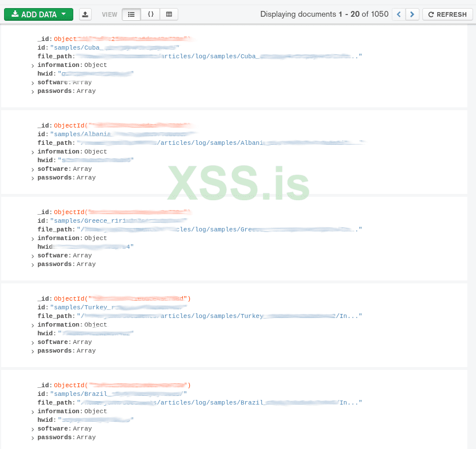Viewport: 476px width, 449px height.
Task: Expand passwords array in Cuba document
Action: tap(32, 92)
